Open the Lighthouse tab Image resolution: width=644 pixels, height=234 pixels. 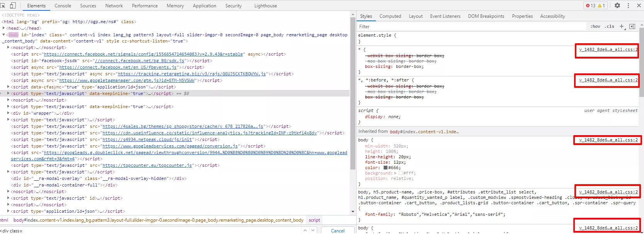pyautogui.click(x=265, y=6)
